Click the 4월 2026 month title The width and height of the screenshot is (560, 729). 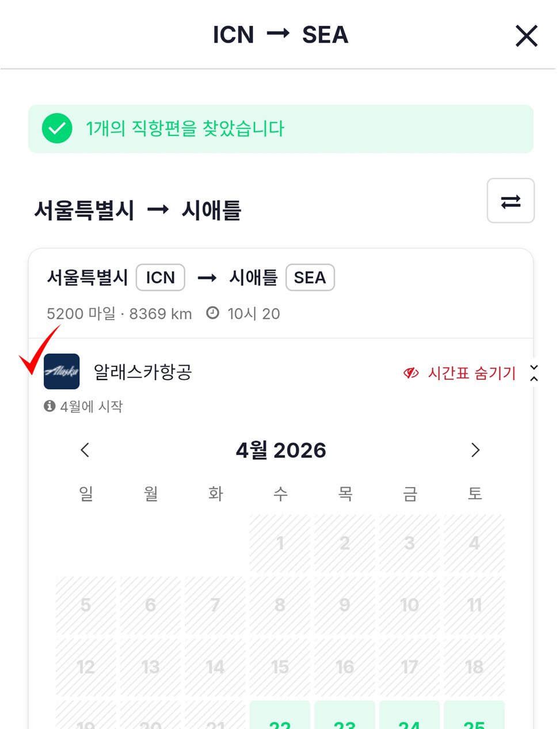pyautogui.click(x=281, y=450)
